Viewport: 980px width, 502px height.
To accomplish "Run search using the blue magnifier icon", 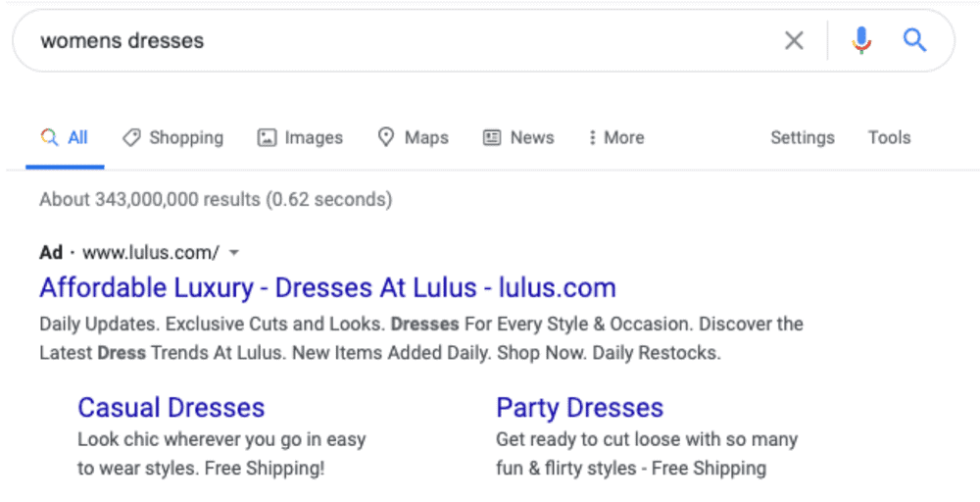I will point(914,40).
